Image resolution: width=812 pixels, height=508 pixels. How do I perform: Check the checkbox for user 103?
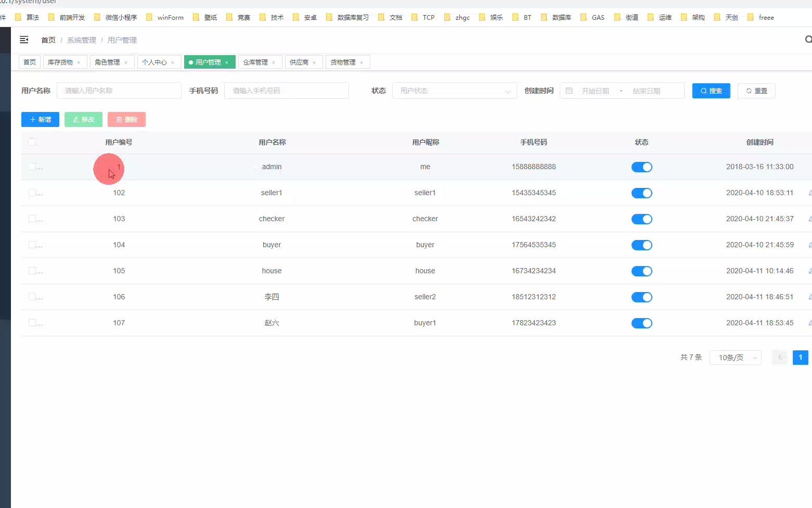click(x=32, y=219)
